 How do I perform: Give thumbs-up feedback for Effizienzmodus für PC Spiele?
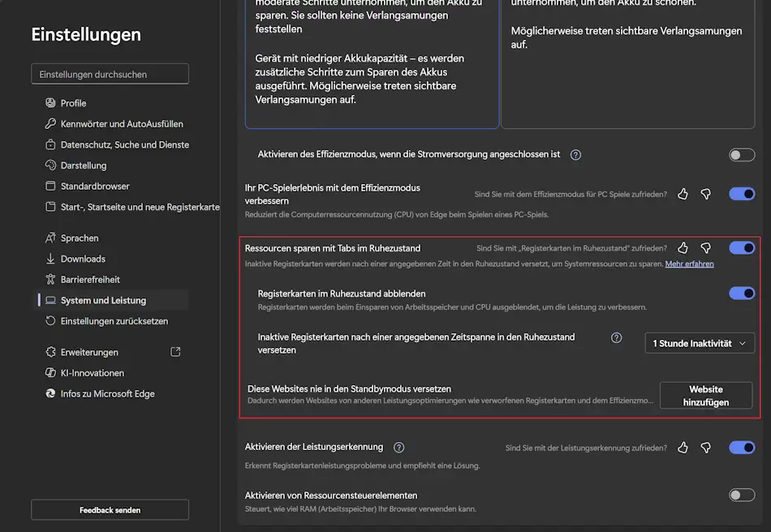click(x=683, y=193)
